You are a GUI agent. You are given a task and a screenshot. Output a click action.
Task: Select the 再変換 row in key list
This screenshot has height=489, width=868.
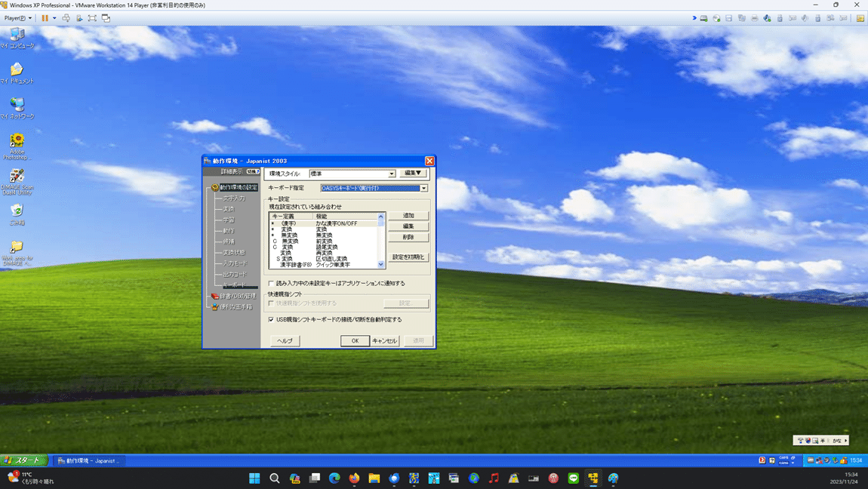[324, 253]
